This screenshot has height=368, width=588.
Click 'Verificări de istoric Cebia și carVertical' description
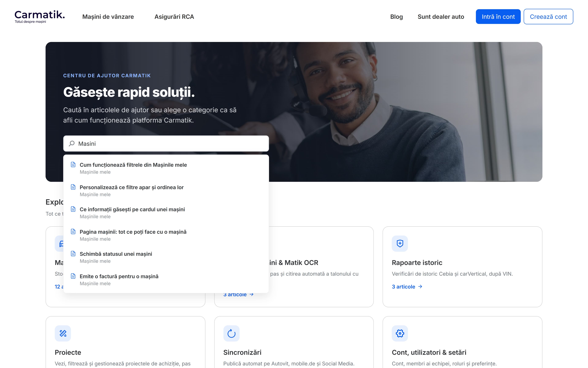point(452,274)
